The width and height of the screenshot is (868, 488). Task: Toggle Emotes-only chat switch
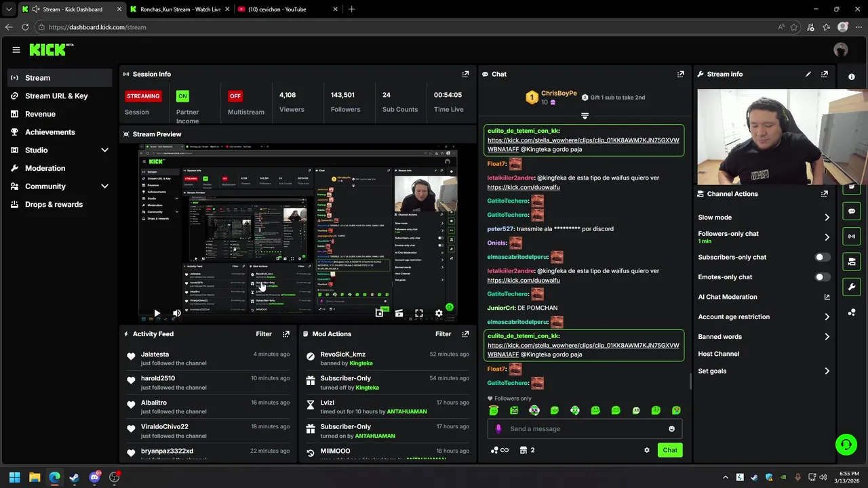pyautogui.click(x=822, y=277)
